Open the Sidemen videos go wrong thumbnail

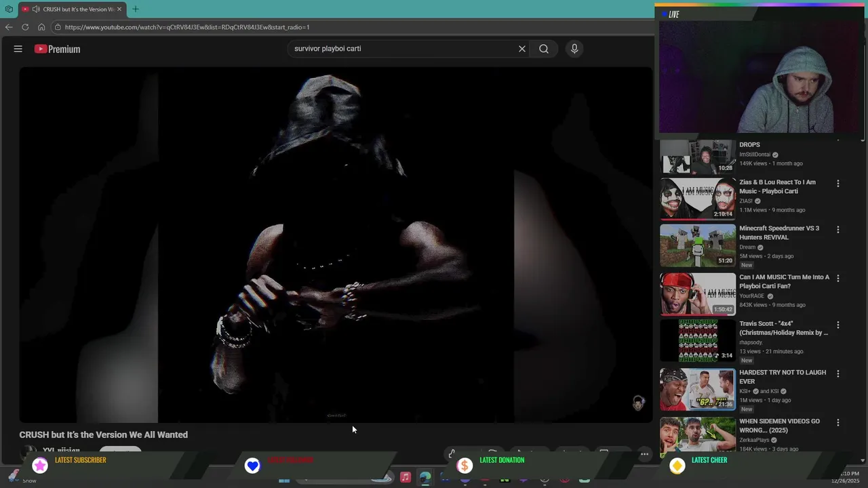tap(697, 434)
